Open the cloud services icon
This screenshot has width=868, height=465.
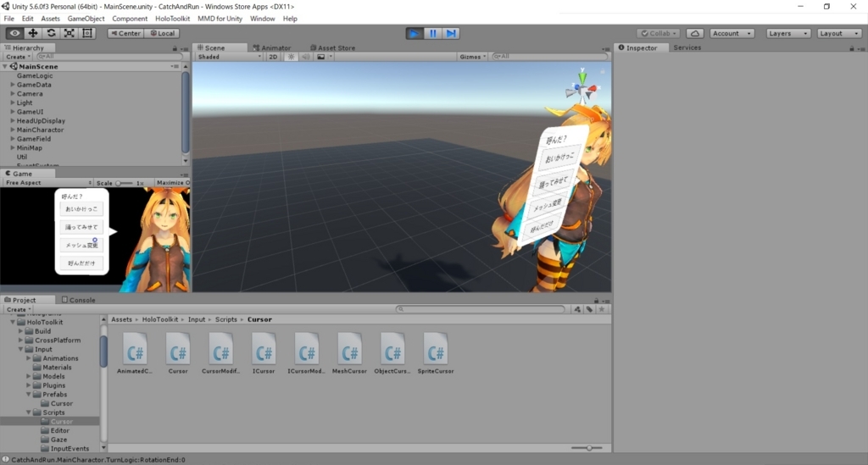tap(695, 33)
